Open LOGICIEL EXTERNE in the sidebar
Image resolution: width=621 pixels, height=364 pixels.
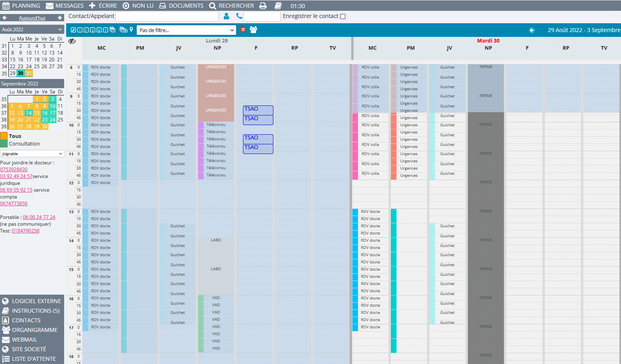pyautogui.click(x=32, y=301)
